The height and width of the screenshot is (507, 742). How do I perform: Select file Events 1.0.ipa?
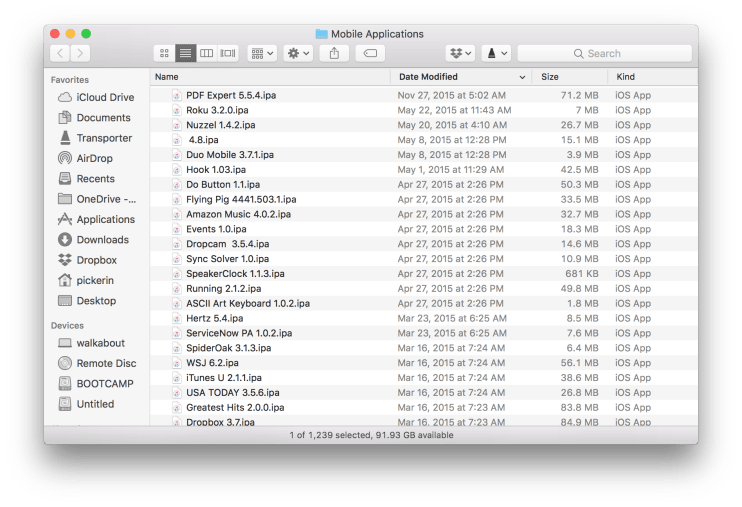(424, 229)
